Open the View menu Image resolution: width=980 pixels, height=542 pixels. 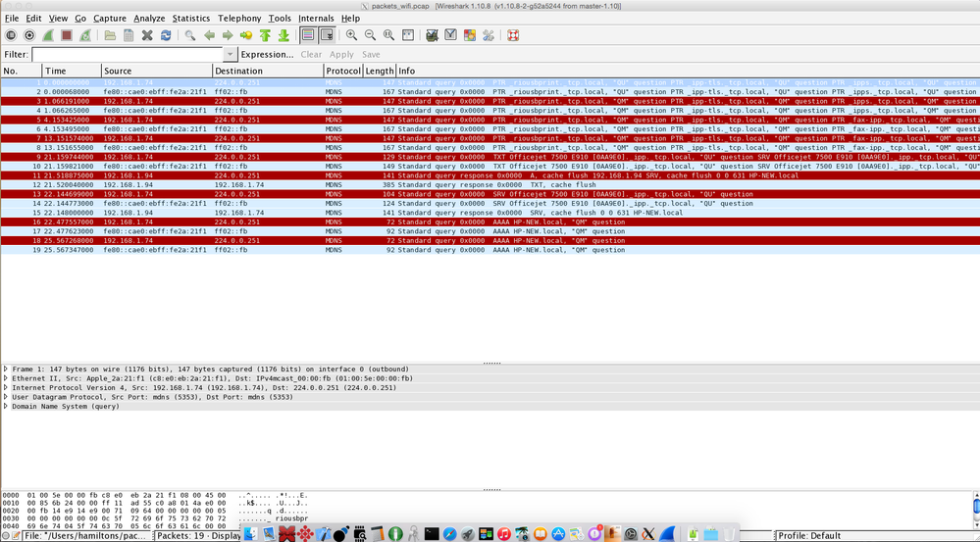58,19
